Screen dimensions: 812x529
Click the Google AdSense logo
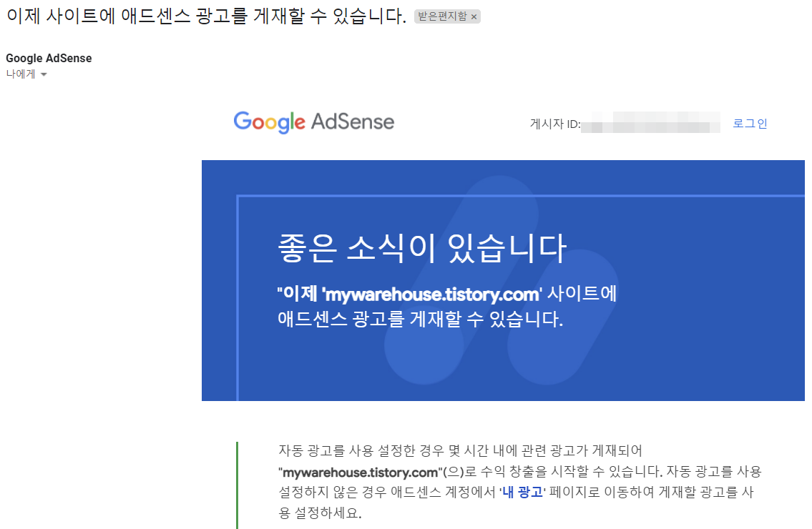(314, 122)
